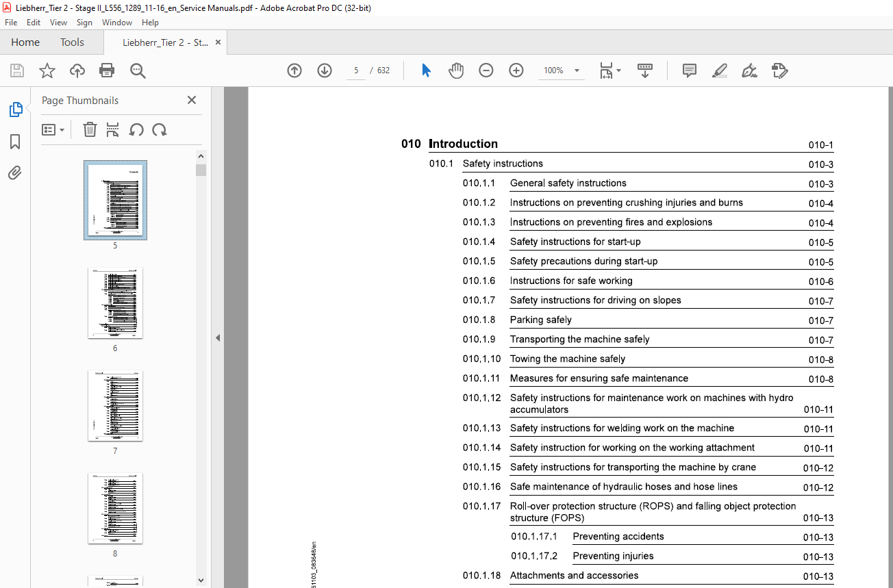Image resolution: width=893 pixels, height=588 pixels.
Task: Open the Bookmarks panel
Action: tap(15, 142)
